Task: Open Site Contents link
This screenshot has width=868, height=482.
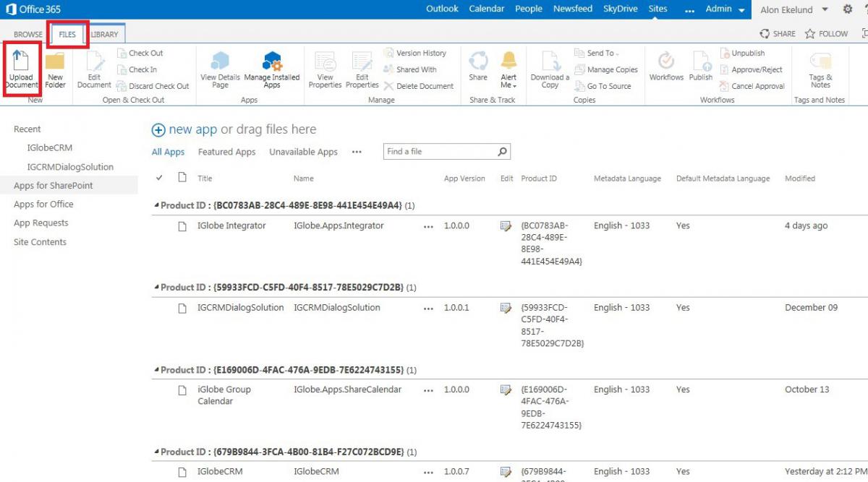Action: pyautogui.click(x=40, y=242)
